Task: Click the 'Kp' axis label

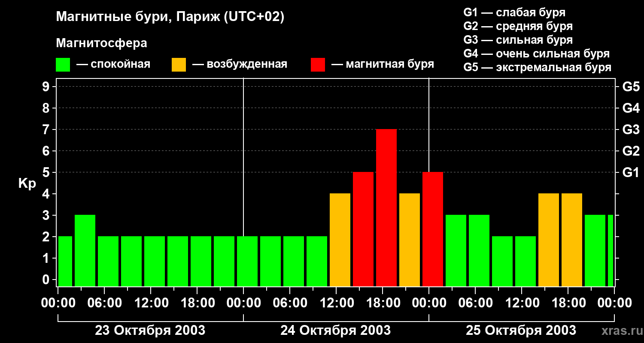Action: (27, 184)
